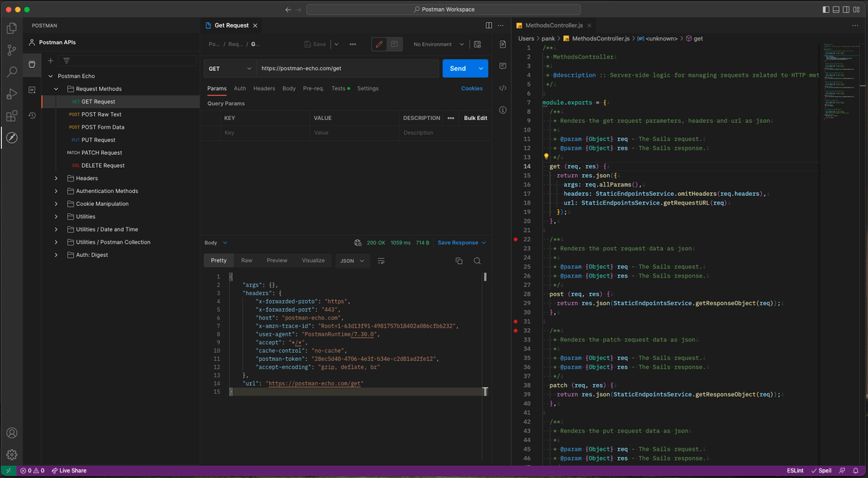Switch to request Body tab
Image resolution: width=868 pixels, height=478 pixels.
pyautogui.click(x=289, y=88)
